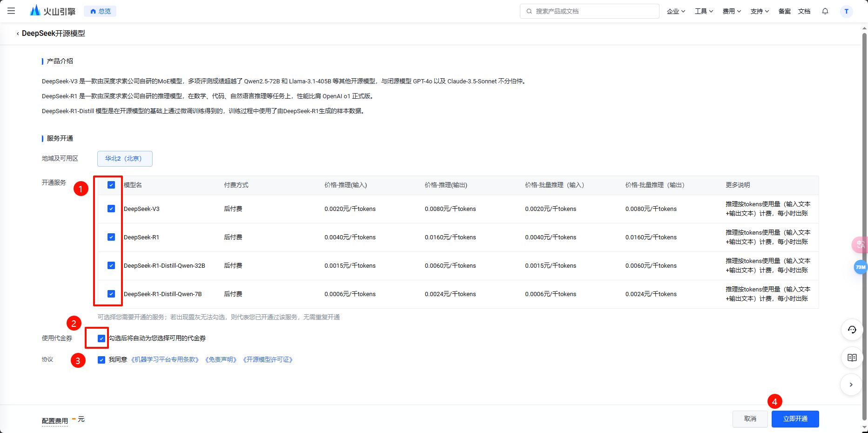Click the 付费方式 column header
868x433 pixels.
236,185
